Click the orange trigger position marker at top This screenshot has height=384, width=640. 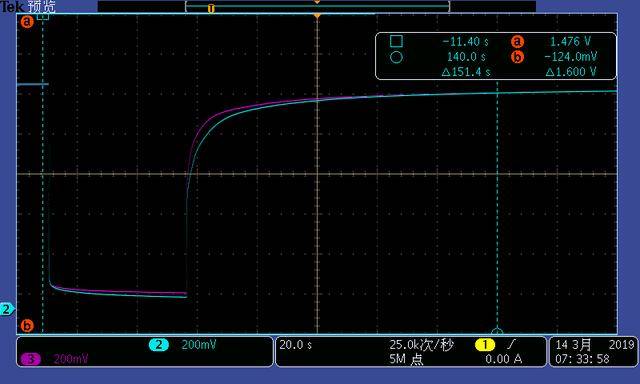[317, 16]
